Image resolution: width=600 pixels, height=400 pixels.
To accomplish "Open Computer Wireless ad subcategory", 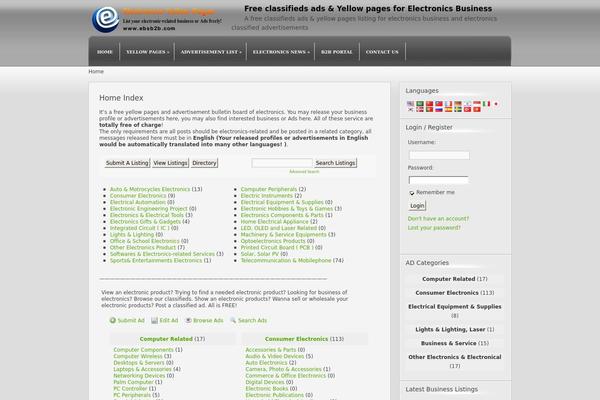I will coord(138,356).
